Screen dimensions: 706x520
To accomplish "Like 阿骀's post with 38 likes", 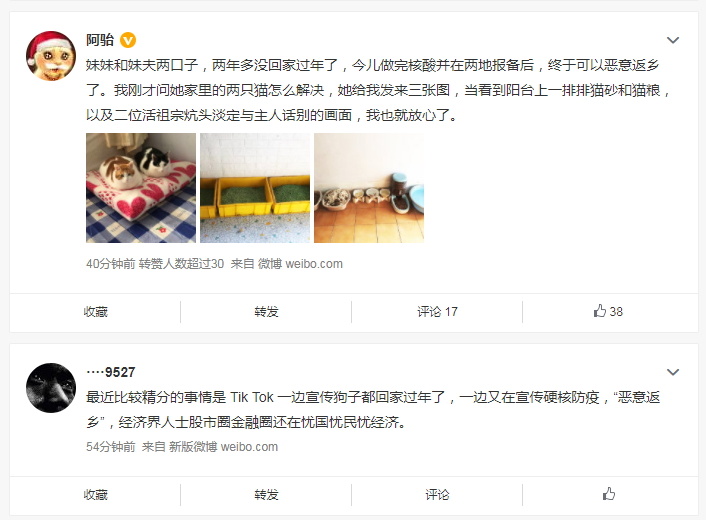I will tap(608, 312).
